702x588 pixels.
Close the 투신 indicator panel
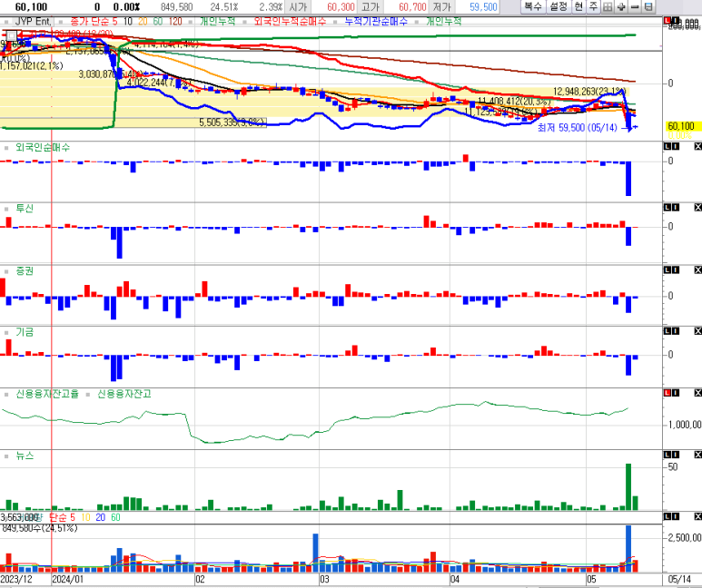tap(697, 207)
